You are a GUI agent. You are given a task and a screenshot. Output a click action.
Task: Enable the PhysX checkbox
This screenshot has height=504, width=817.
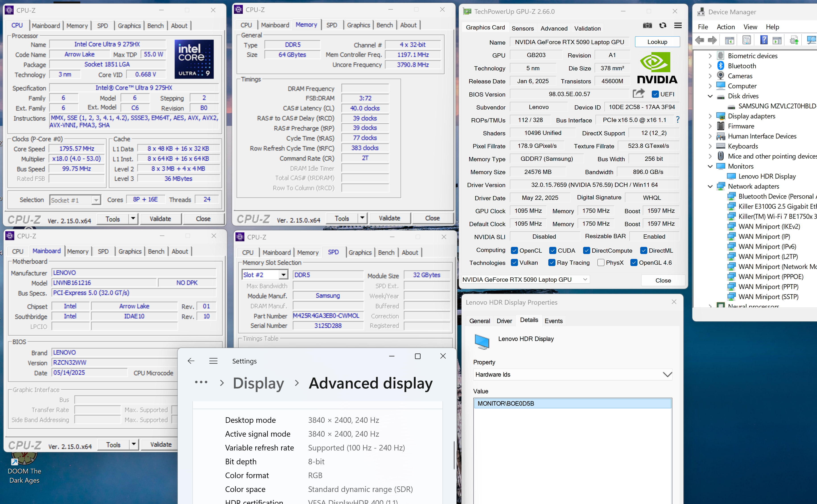601,263
